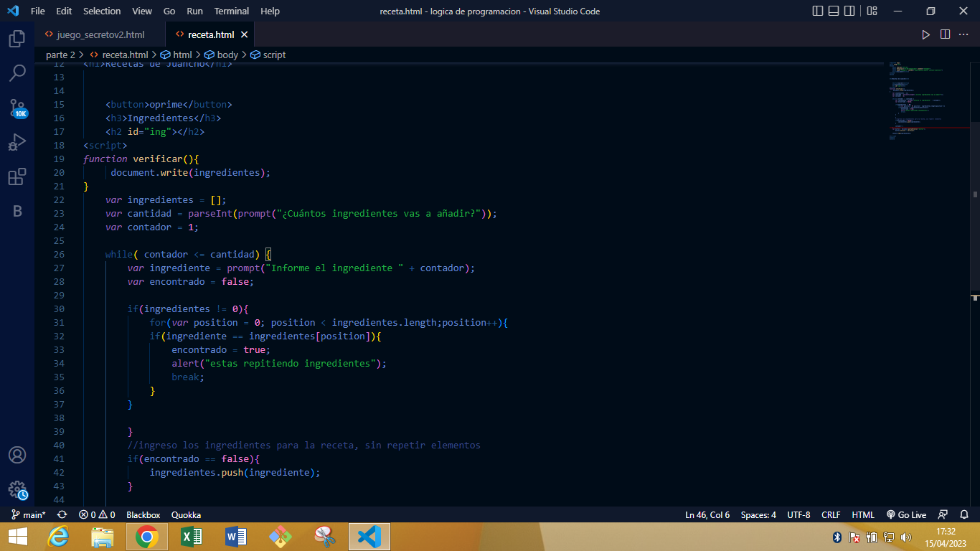The width and height of the screenshot is (980, 551).
Task: Open Customize Layout icon in title bar
Action: pyautogui.click(x=872, y=11)
